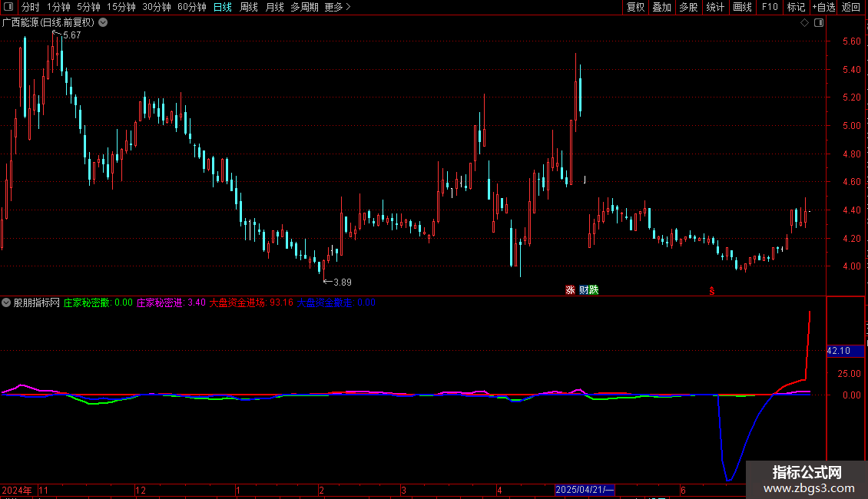Toggle the side panel icon above price axis
The height and width of the screenshot is (499, 868).
[819, 23]
